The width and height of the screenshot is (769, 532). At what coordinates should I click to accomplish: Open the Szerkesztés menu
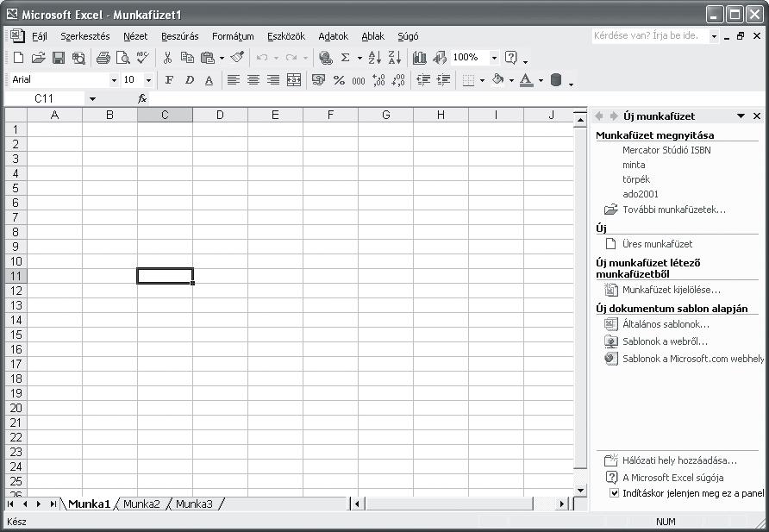(85, 36)
